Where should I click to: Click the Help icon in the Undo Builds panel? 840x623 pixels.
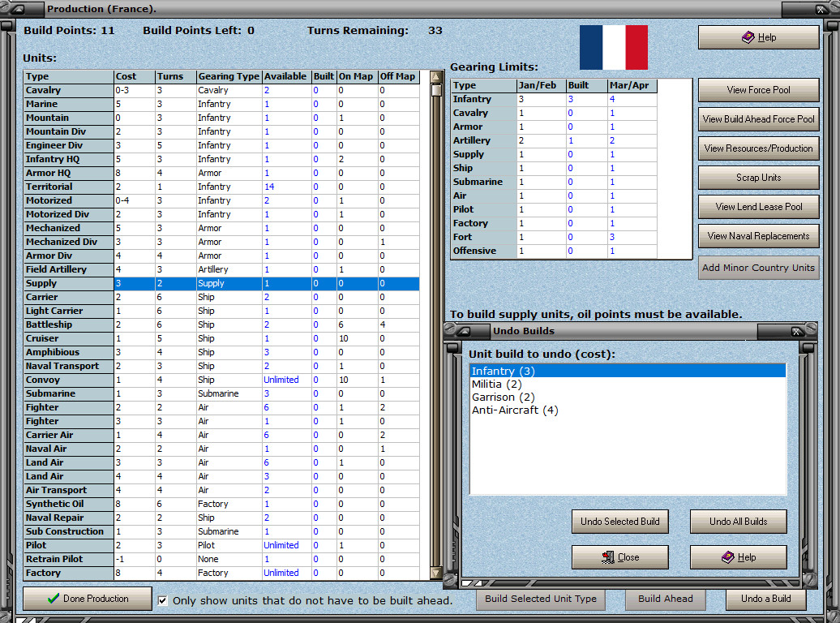[727, 556]
